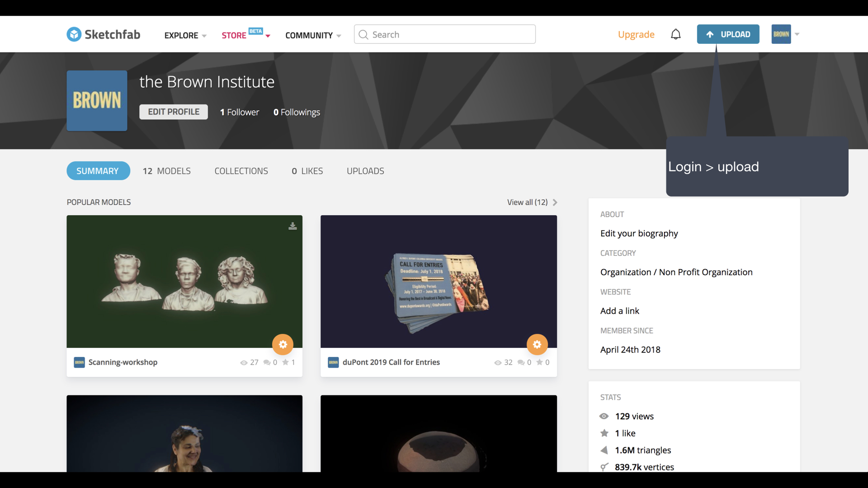The height and width of the screenshot is (488, 868).
Task: Click the the Brown Institute heading
Action: [x=207, y=82]
